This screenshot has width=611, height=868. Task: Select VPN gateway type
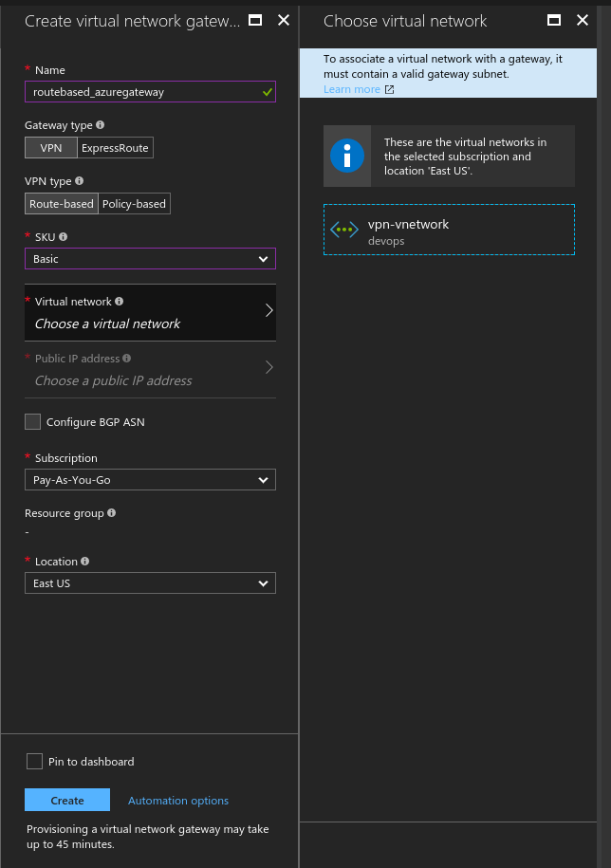[51, 148]
